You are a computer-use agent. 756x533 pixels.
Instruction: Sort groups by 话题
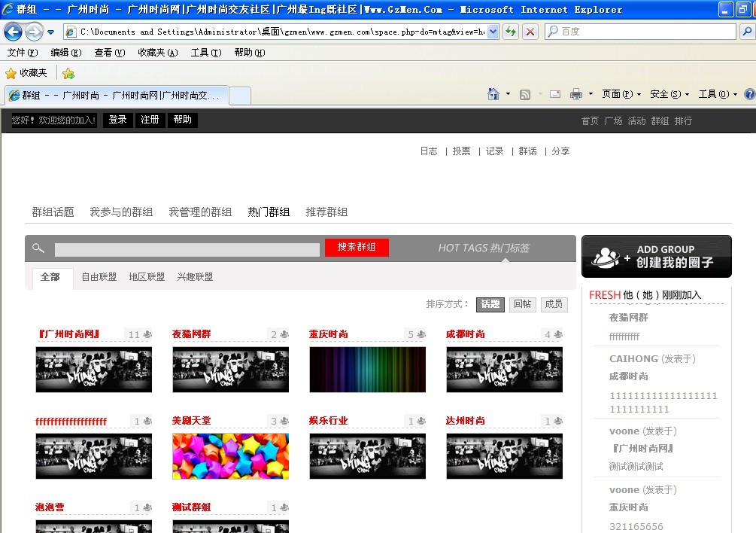tap(490, 304)
